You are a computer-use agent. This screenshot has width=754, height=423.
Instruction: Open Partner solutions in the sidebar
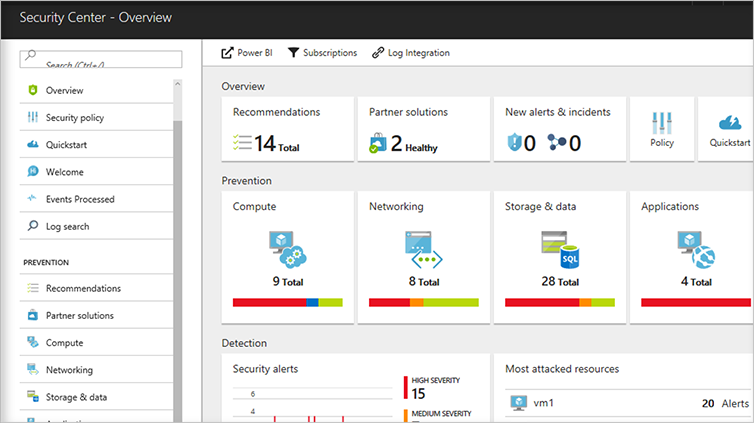pyautogui.click(x=97, y=315)
